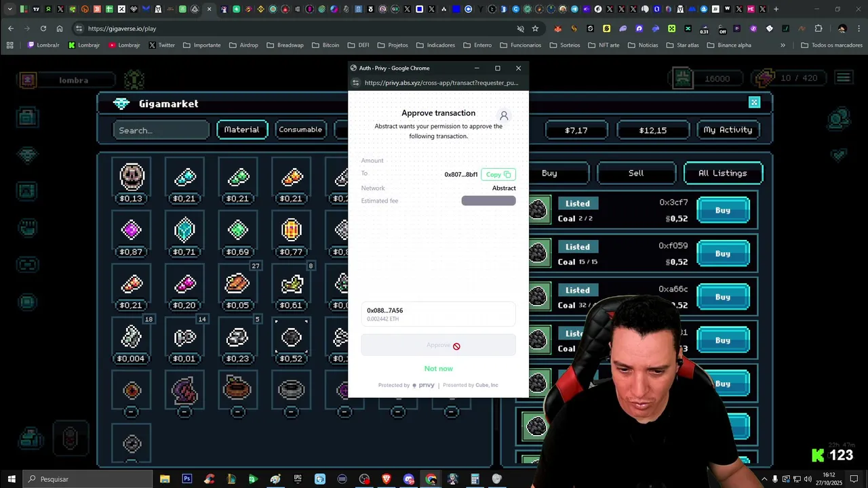Open the NFT arte bookmarks folder
The height and width of the screenshot is (488, 868).
(x=604, y=45)
